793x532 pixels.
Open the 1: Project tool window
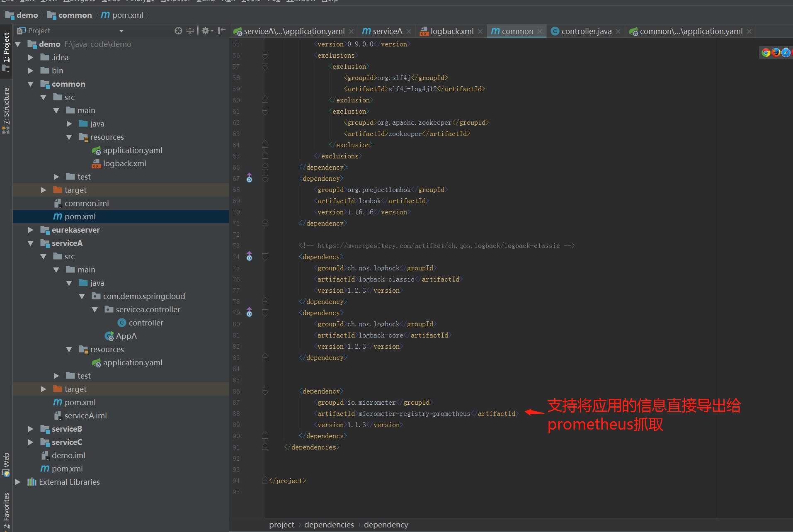(x=6, y=52)
